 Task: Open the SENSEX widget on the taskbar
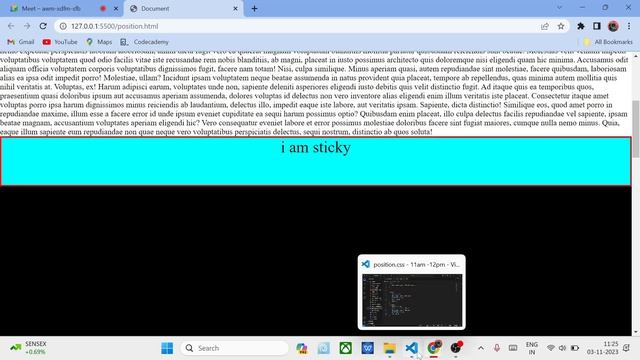(29, 348)
